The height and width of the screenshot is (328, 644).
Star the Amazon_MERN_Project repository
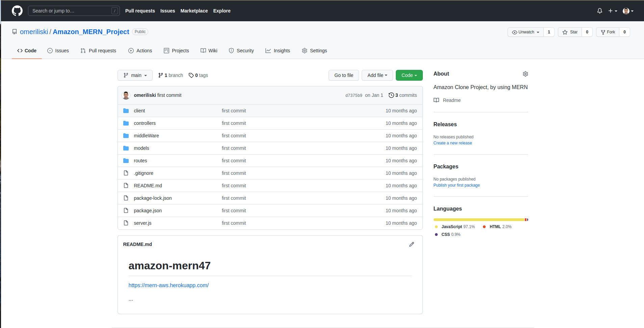pyautogui.click(x=570, y=32)
